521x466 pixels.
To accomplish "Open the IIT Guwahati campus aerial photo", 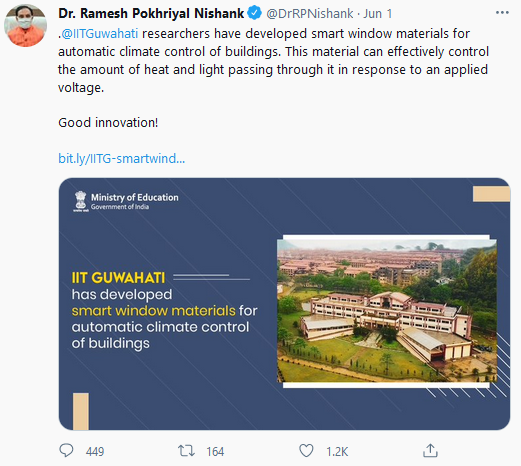I will tap(387, 311).
